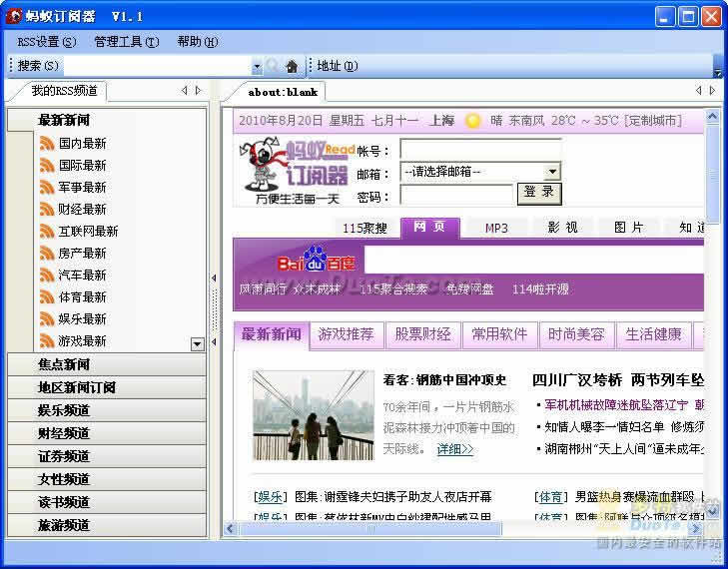Screen dimensions: 728x569
Task: Switch to the 图片 search tab
Action: pyautogui.click(x=629, y=228)
